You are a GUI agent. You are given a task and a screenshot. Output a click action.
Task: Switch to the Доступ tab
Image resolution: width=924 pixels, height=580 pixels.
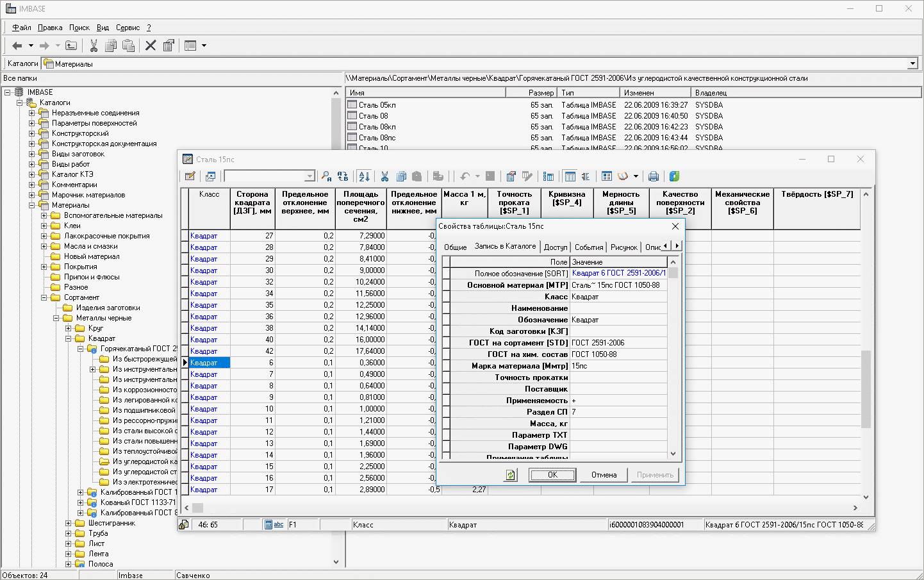point(555,247)
